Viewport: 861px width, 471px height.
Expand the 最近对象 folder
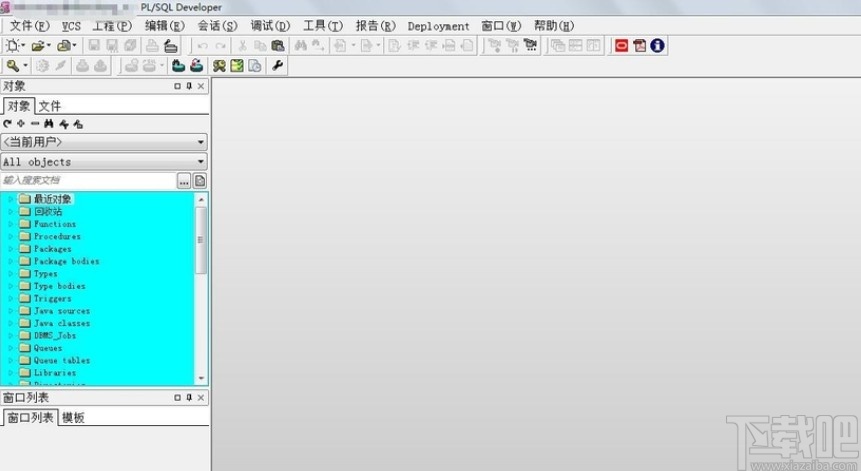point(10,199)
